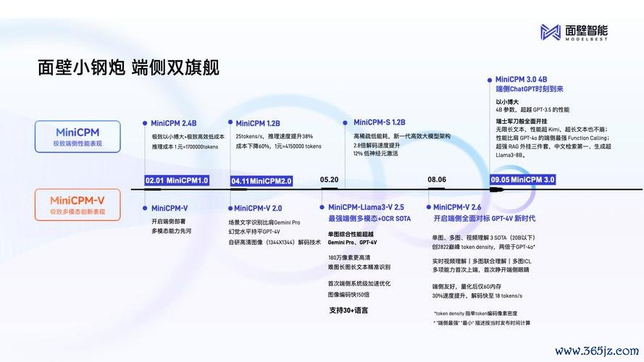Click the line 首次端侧系统级加速优化
This screenshot has width=644, height=362.
pyautogui.click(x=359, y=284)
